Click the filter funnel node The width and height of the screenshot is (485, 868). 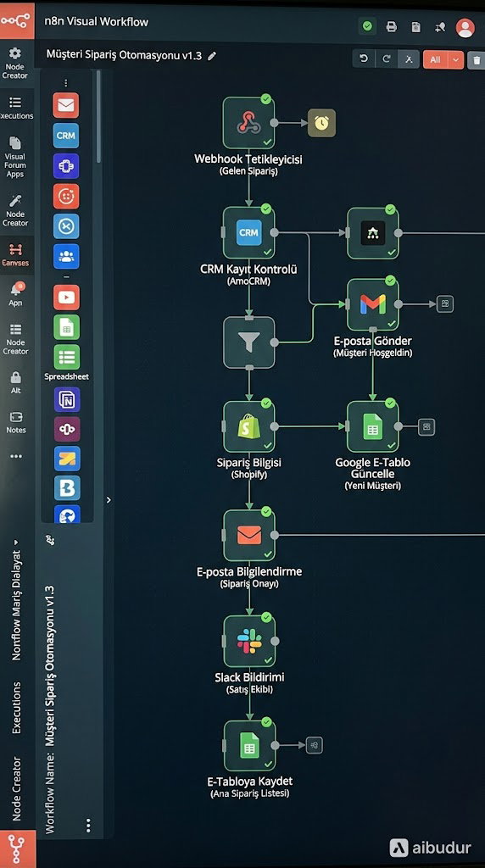coord(249,342)
